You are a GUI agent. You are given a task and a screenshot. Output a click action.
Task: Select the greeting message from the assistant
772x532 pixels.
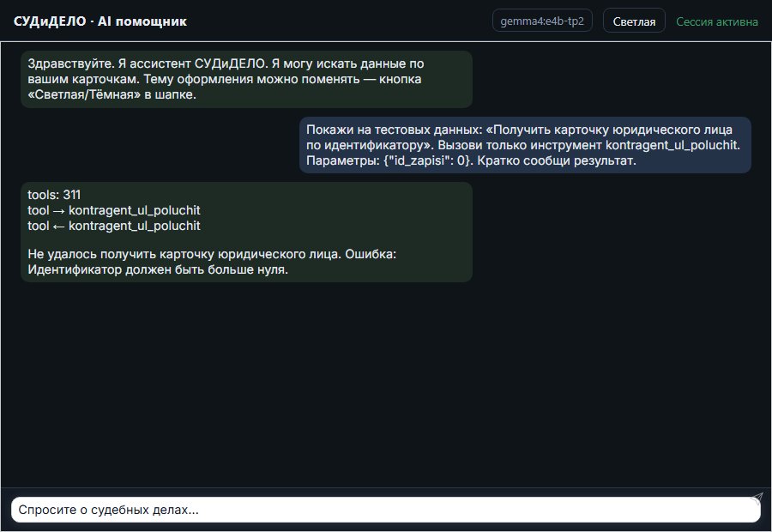tap(246, 79)
